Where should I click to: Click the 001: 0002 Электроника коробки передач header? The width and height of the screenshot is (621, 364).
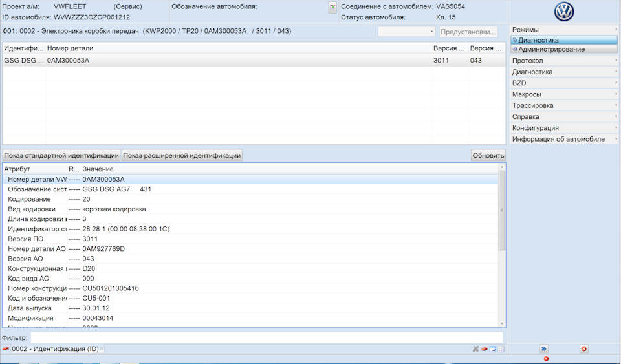tap(147, 31)
